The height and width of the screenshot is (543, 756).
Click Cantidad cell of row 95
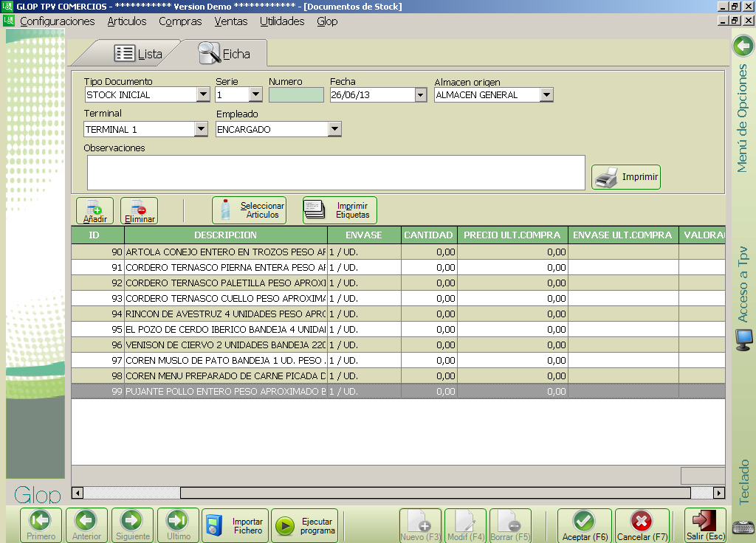[429, 329]
